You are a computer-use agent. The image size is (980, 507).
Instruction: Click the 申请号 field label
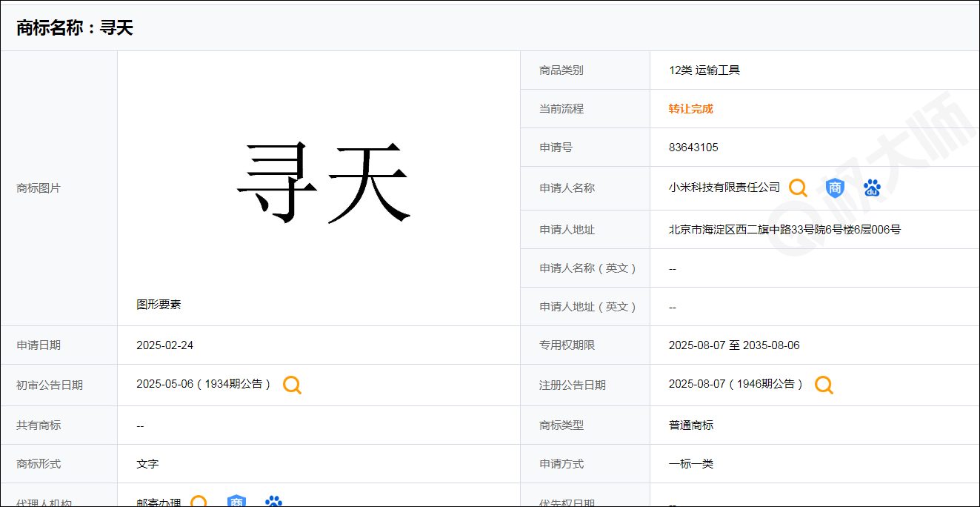[x=556, y=148]
